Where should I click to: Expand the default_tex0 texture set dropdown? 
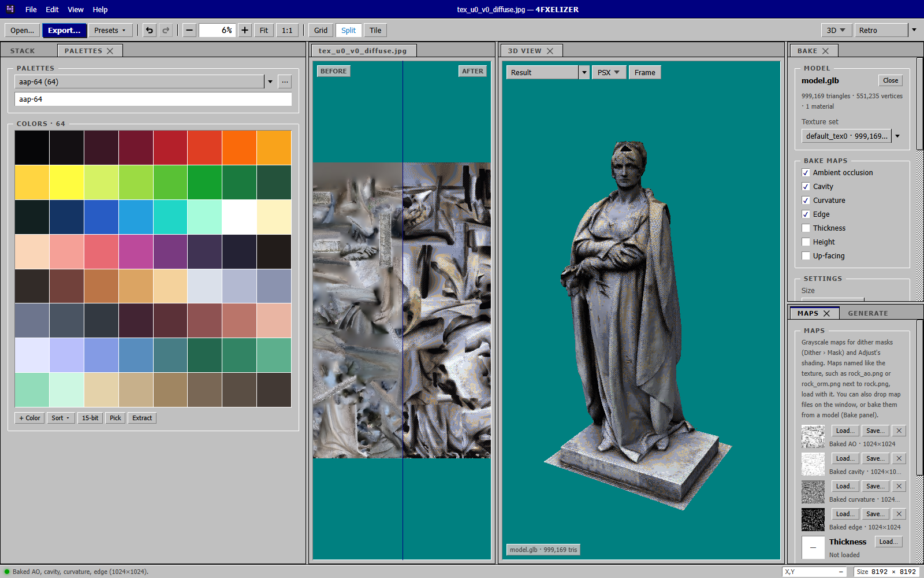(x=897, y=136)
